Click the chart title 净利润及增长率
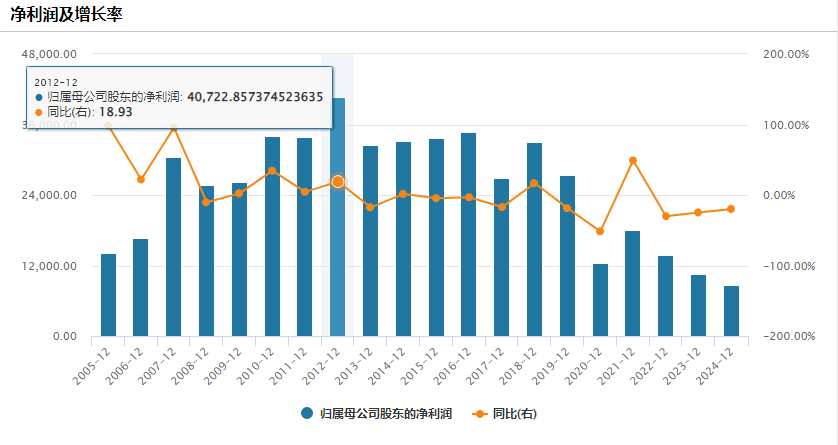Image resolution: width=838 pixels, height=445 pixels. [66, 15]
